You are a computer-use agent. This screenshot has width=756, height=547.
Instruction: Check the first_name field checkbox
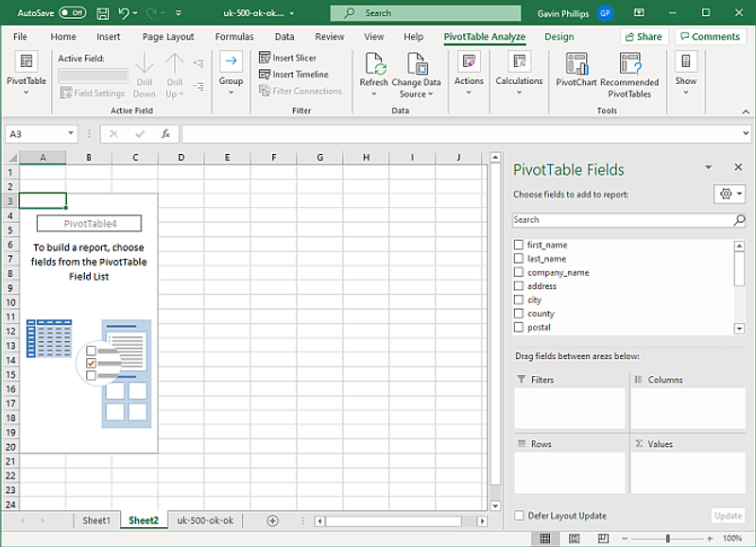pos(518,245)
